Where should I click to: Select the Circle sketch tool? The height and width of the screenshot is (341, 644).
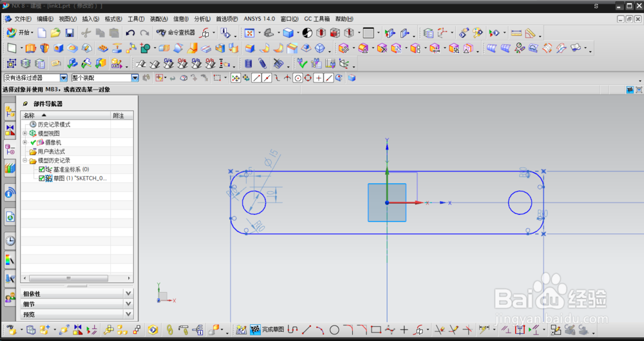point(334,329)
